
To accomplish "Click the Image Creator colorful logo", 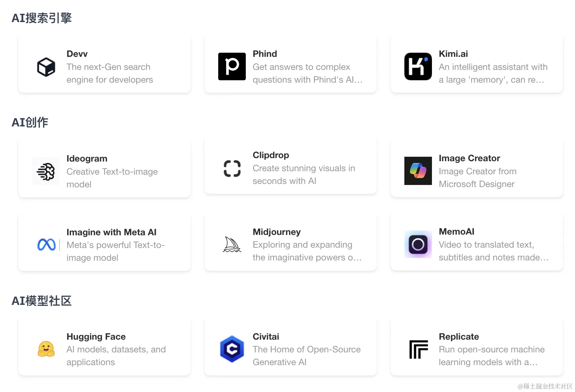I will (418, 171).
